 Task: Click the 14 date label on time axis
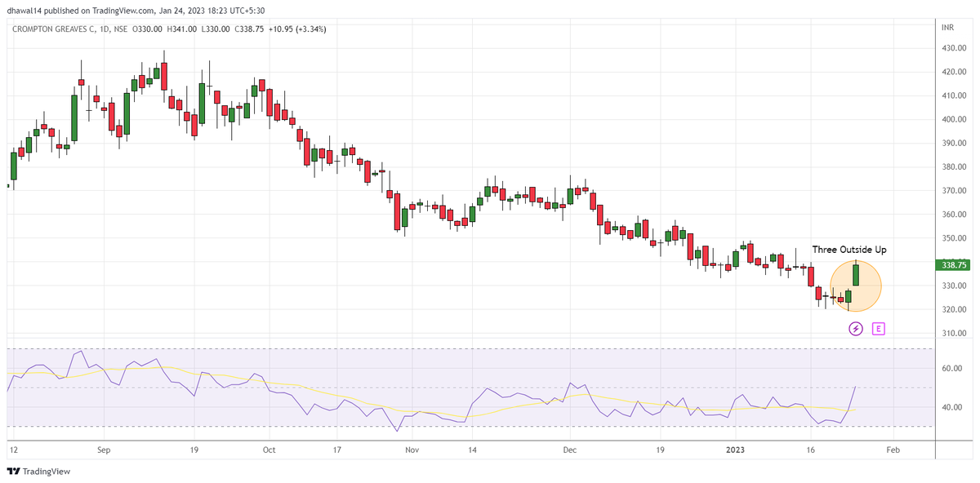click(472, 450)
